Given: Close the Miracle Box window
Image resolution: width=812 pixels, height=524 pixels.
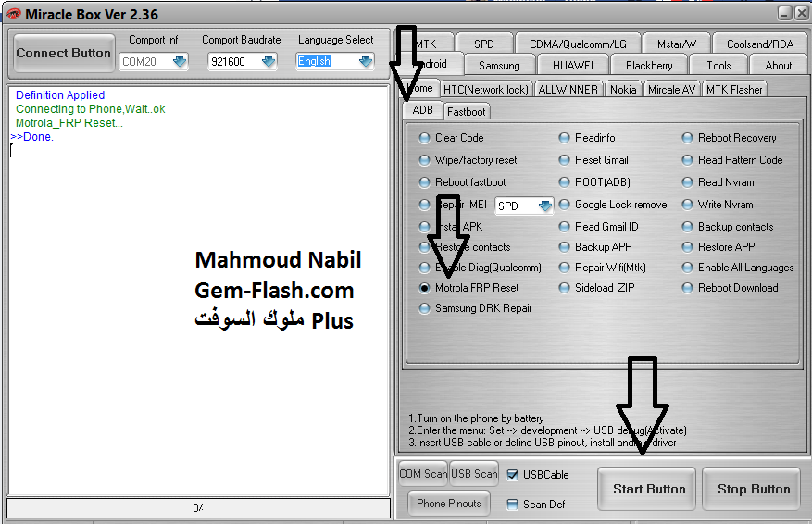Looking at the screenshot, I should click(x=801, y=13).
